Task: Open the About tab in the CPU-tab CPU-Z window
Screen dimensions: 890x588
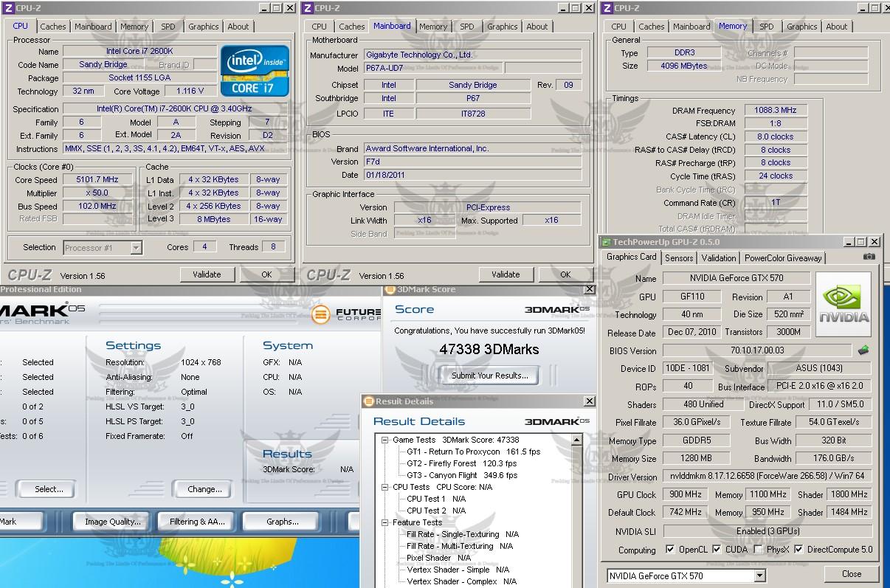Action: click(x=238, y=27)
